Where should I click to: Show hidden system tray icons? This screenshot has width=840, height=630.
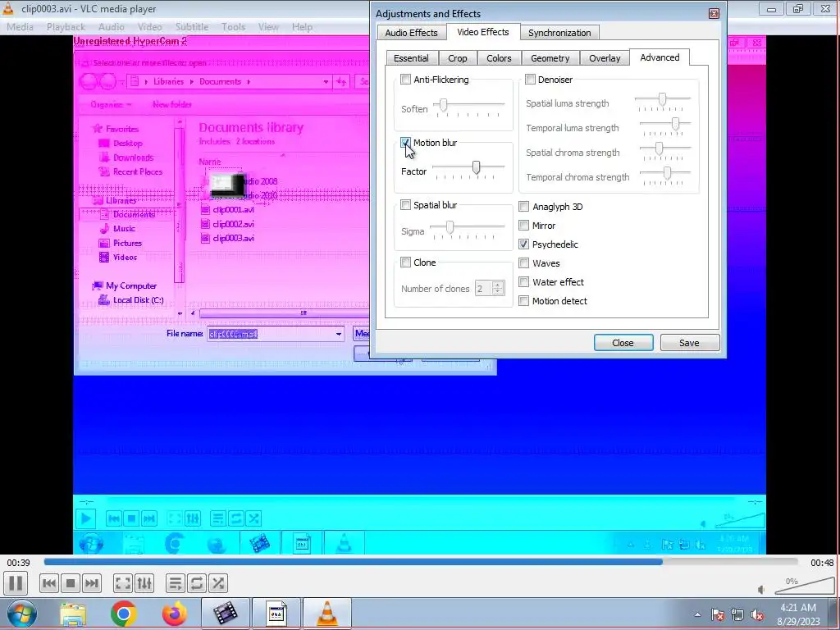pos(697,614)
